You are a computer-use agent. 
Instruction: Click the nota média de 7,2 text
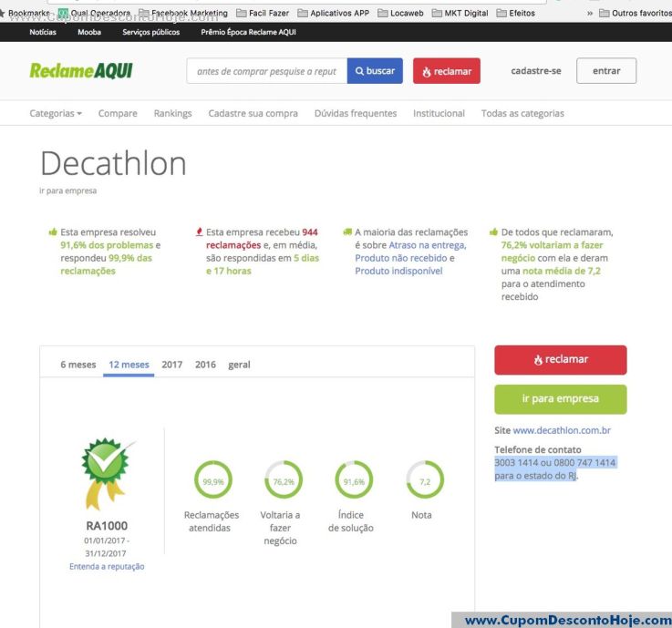[x=562, y=271]
